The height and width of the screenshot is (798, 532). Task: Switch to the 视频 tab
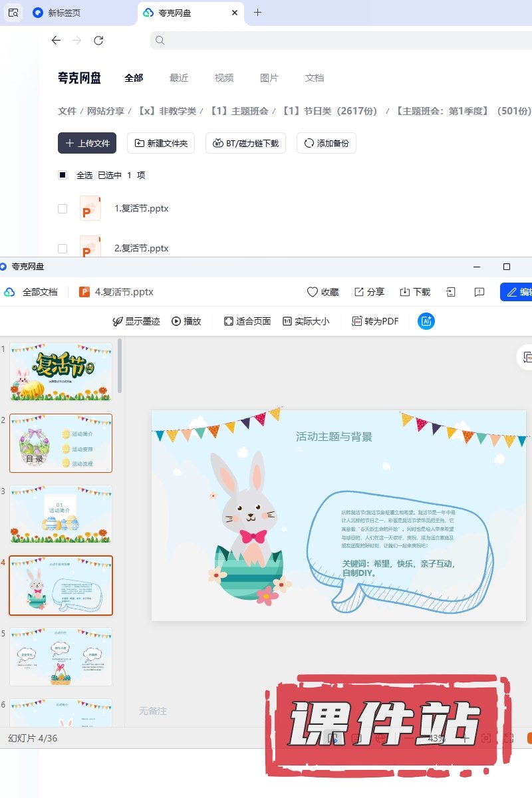pos(224,78)
